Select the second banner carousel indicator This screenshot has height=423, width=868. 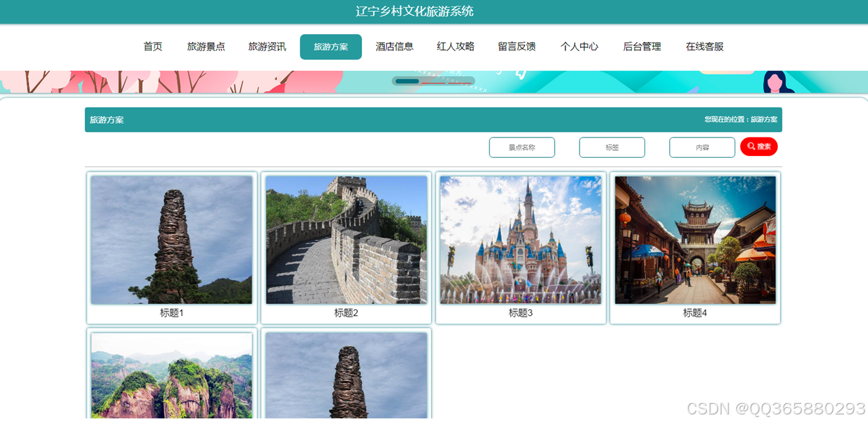click(x=434, y=82)
